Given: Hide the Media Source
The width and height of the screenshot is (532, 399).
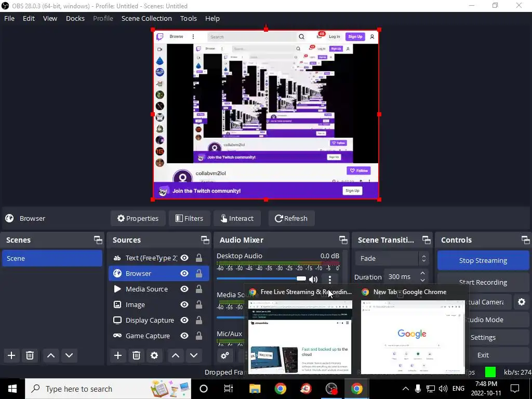Looking at the screenshot, I should click(x=184, y=289).
